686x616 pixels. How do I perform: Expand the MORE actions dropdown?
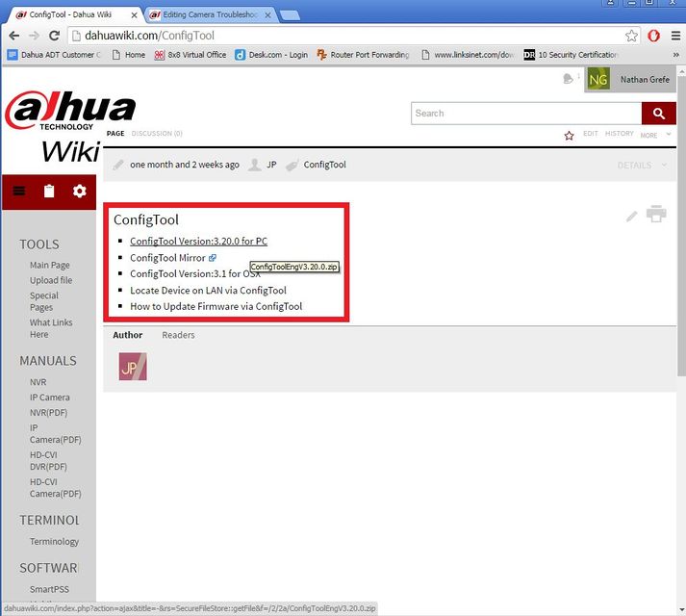(x=655, y=135)
